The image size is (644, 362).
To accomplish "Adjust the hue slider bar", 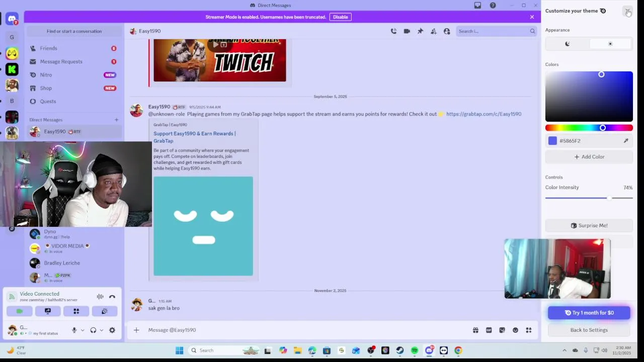I will pos(589,128).
